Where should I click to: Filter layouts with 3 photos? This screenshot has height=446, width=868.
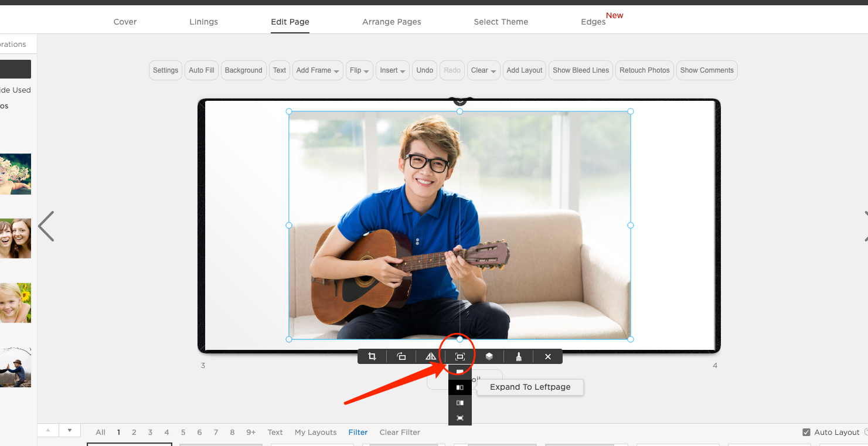tap(150, 433)
